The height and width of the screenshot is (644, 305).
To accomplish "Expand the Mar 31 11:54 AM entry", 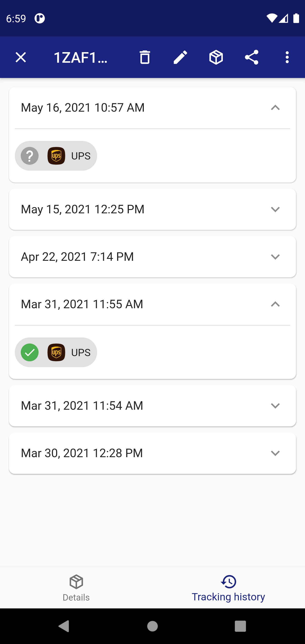I will [275, 405].
